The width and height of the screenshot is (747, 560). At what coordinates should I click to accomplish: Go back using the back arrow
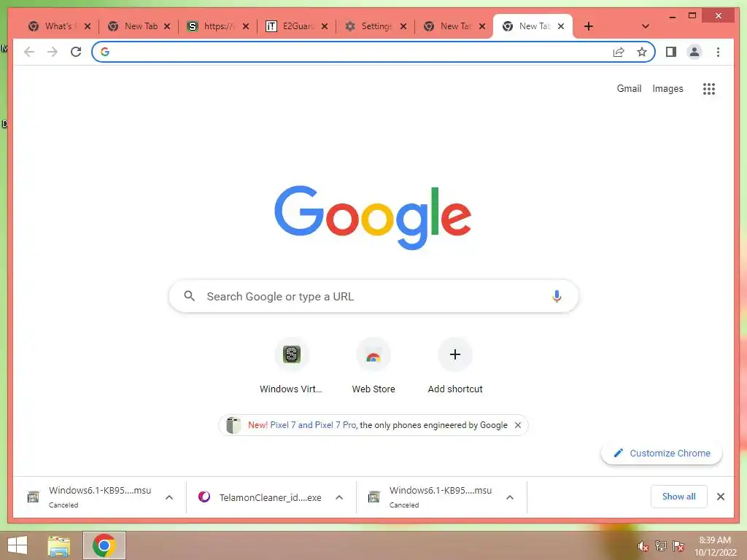pyautogui.click(x=29, y=52)
